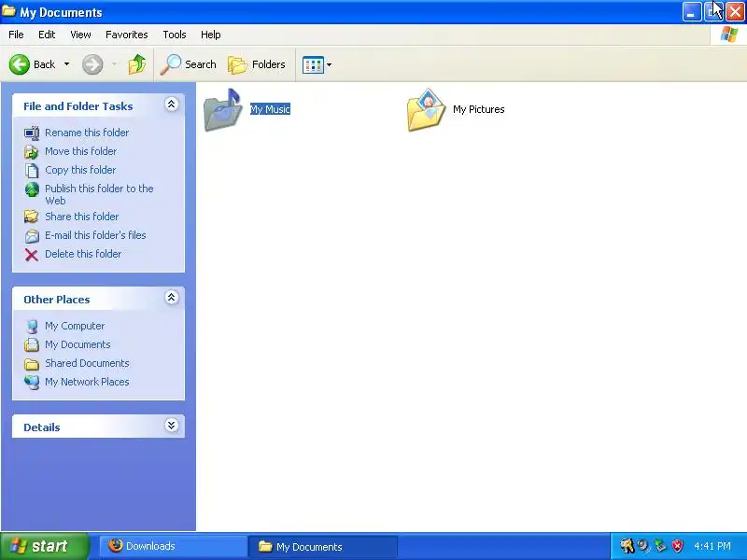Click the clock showing 4:41 PM

712,546
